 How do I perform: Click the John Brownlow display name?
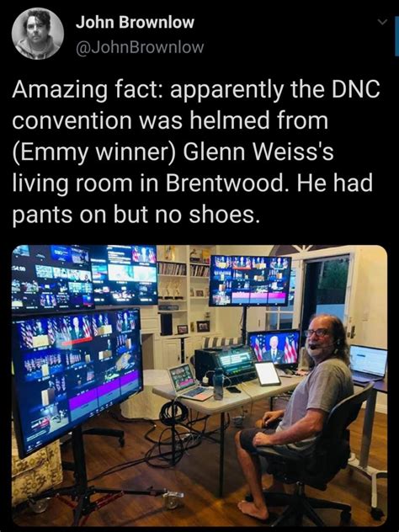click(x=135, y=23)
